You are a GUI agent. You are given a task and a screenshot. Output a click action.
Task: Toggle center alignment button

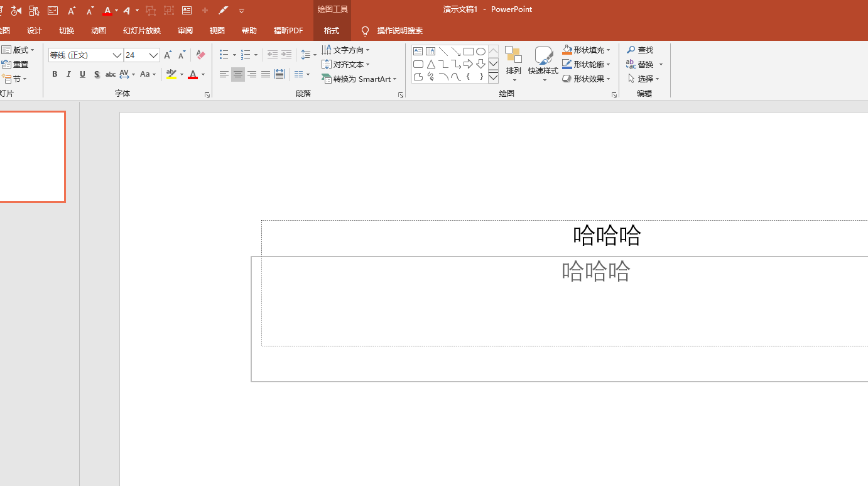[x=238, y=74]
